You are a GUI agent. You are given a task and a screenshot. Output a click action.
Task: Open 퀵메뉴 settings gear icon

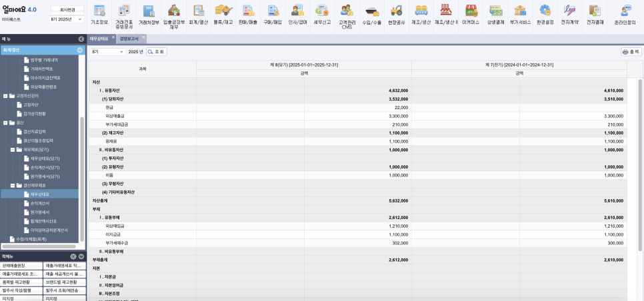[73, 256]
